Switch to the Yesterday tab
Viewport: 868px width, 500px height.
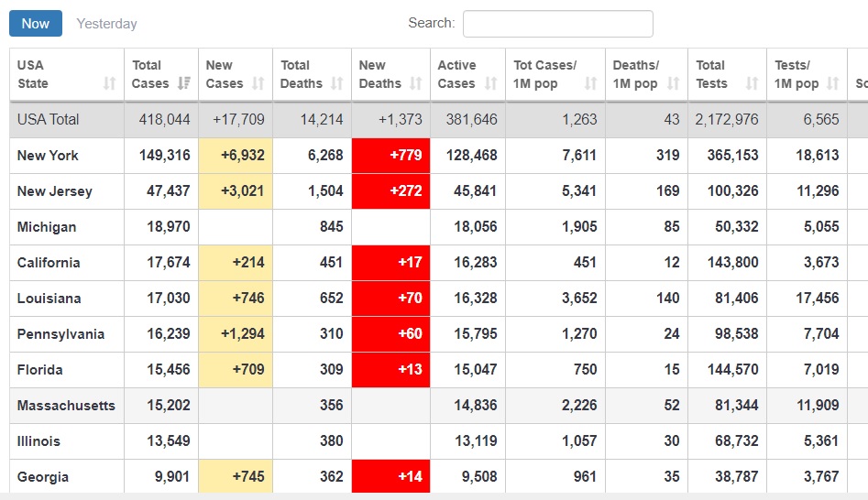click(106, 24)
